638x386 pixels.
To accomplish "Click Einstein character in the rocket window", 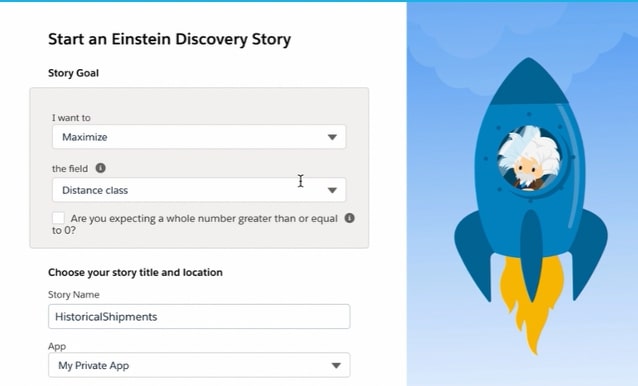I will coord(529,159).
